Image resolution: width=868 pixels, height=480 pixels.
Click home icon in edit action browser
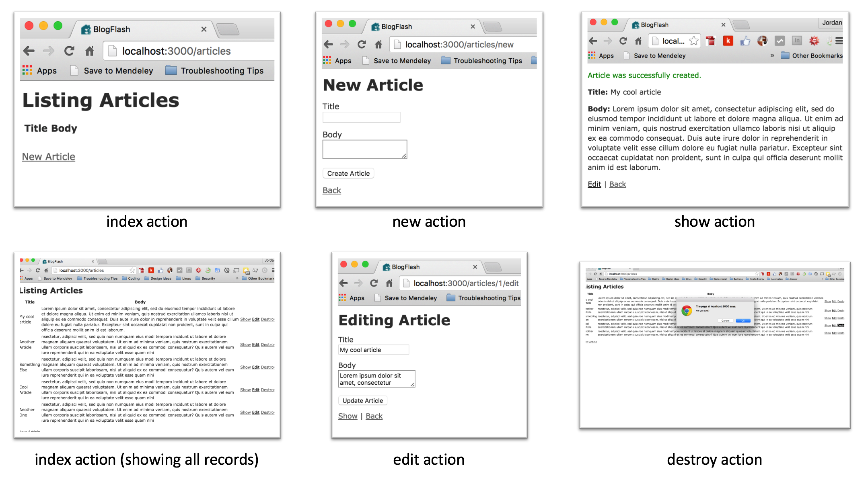click(389, 283)
